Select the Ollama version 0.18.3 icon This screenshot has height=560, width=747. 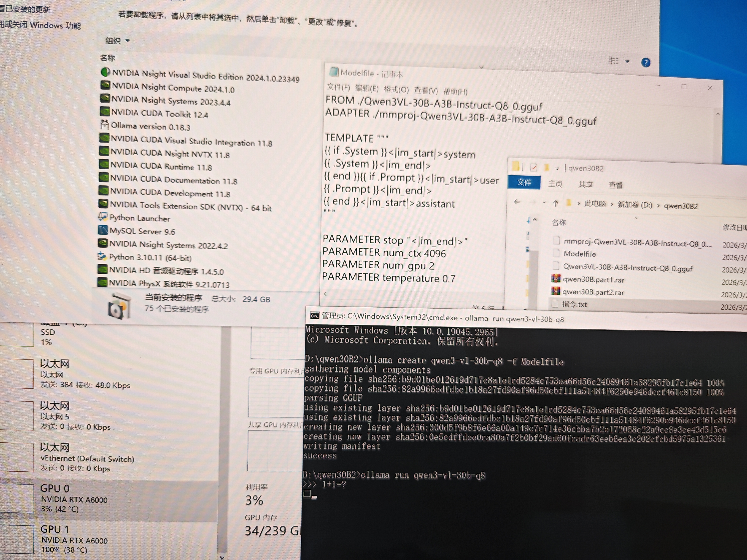[105, 125]
